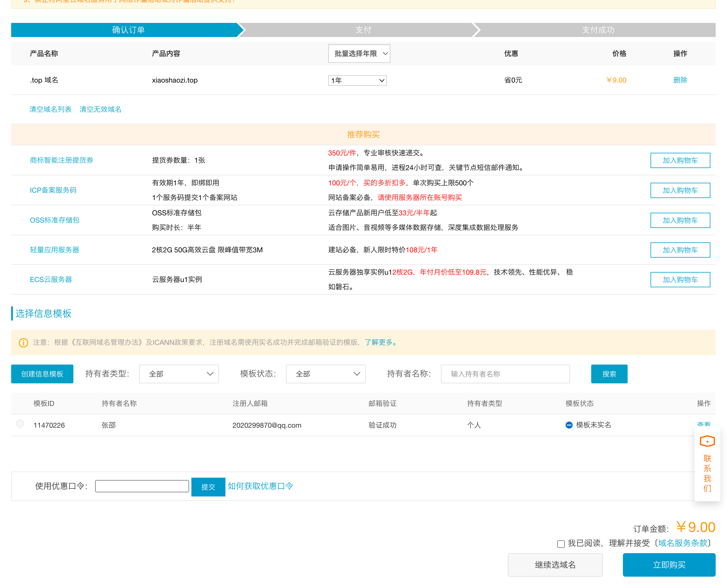Click 删除 for the .top domain

(680, 80)
